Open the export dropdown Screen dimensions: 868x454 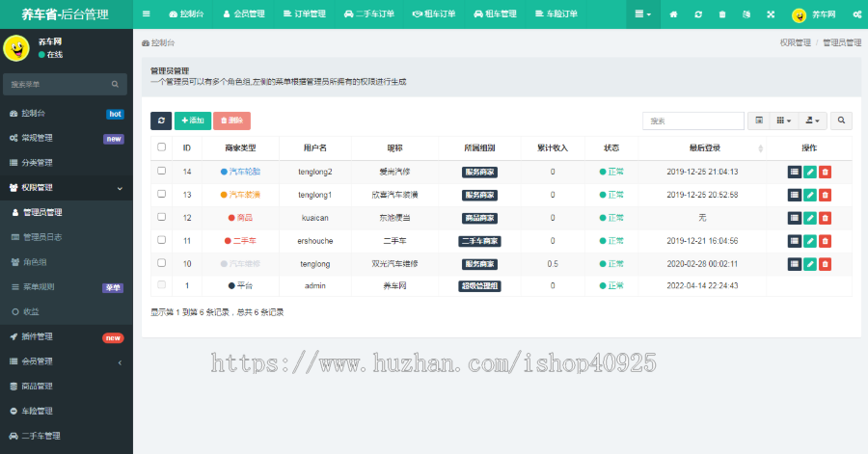point(812,120)
